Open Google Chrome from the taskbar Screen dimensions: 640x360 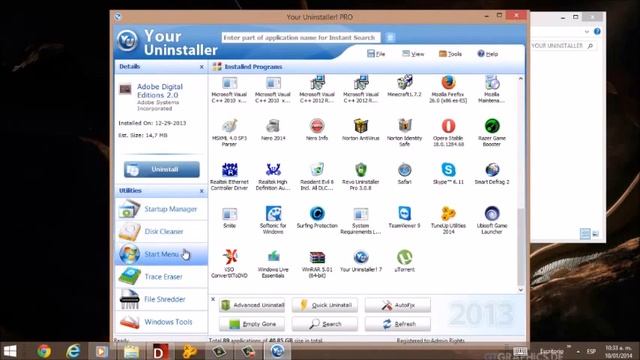(44, 351)
